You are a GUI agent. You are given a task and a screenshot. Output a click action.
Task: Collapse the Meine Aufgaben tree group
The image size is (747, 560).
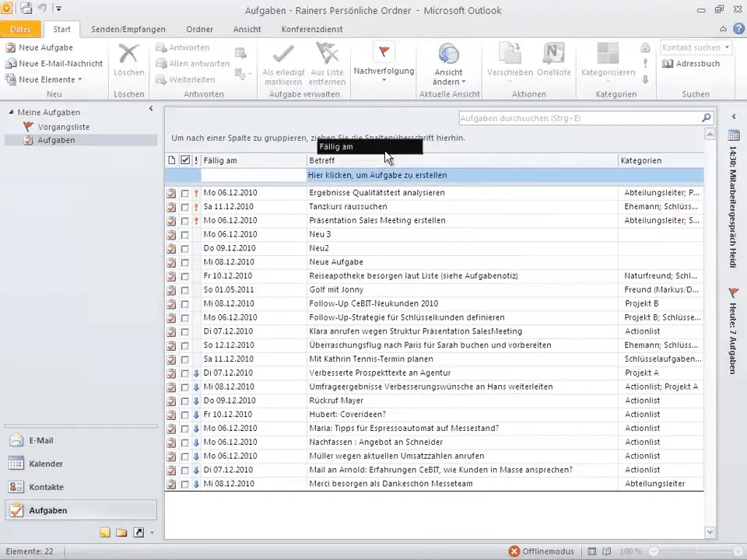coord(12,112)
